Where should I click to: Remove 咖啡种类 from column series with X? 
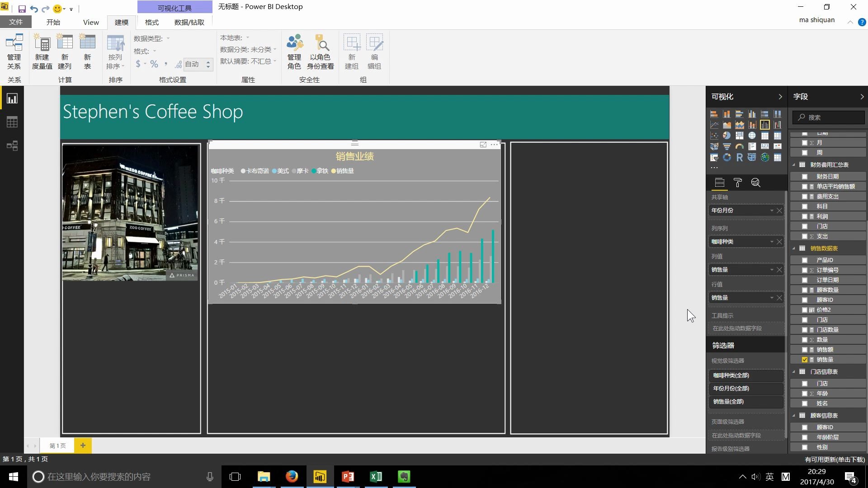pos(779,242)
